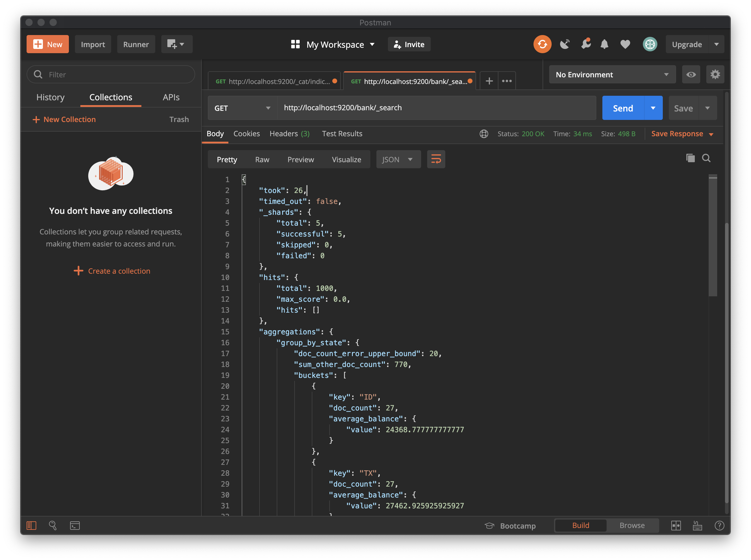
Task: Click the blue Send button
Action: [623, 108]
